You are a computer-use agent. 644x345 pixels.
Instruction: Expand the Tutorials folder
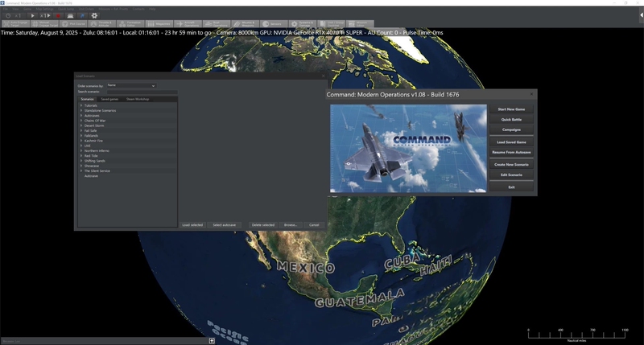[x=81, y=105]
